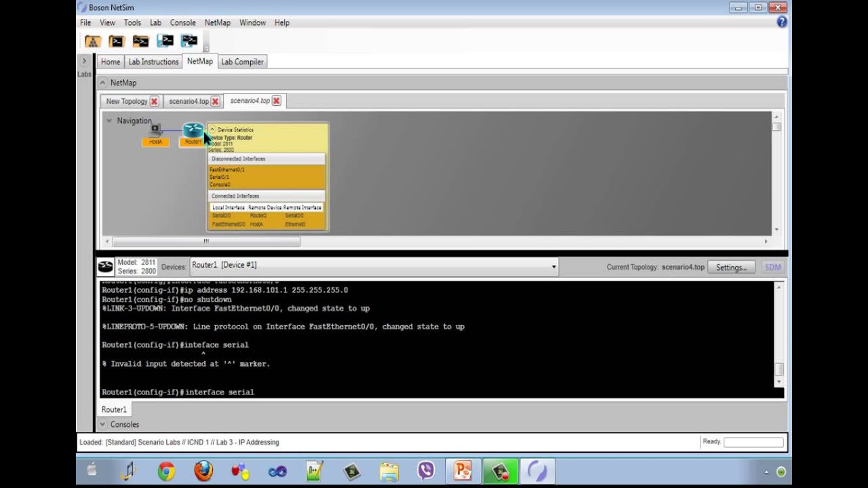The height and width of the screenshot is (488, 868).
Task: Click the second toolbar icon, folder with console
Action: click(x=117, y=41)
